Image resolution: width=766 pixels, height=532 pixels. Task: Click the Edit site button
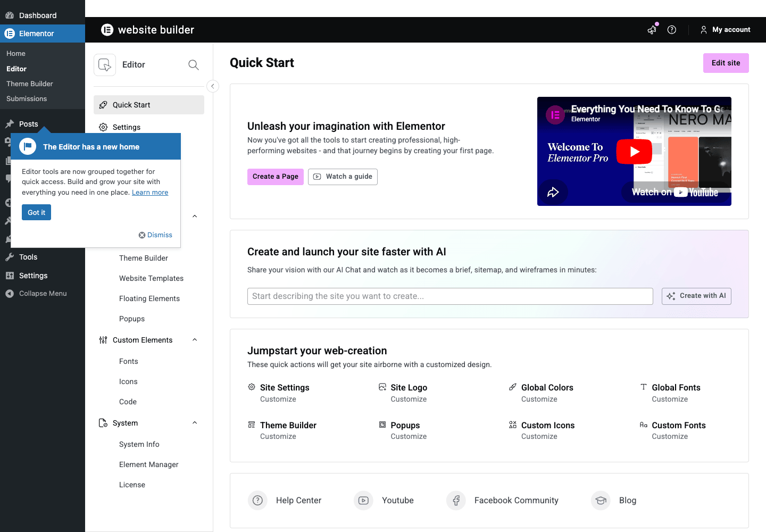click(726, 63)
